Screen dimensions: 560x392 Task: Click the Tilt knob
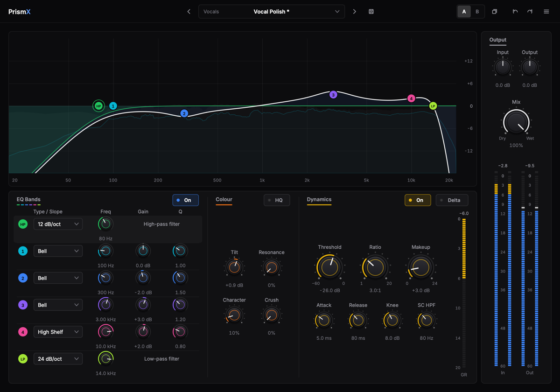tap(234, 268)
